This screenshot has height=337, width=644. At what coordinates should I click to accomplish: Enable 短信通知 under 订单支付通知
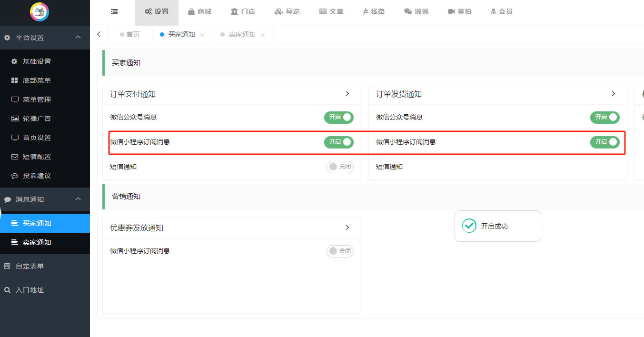click(x=340, y=167)
